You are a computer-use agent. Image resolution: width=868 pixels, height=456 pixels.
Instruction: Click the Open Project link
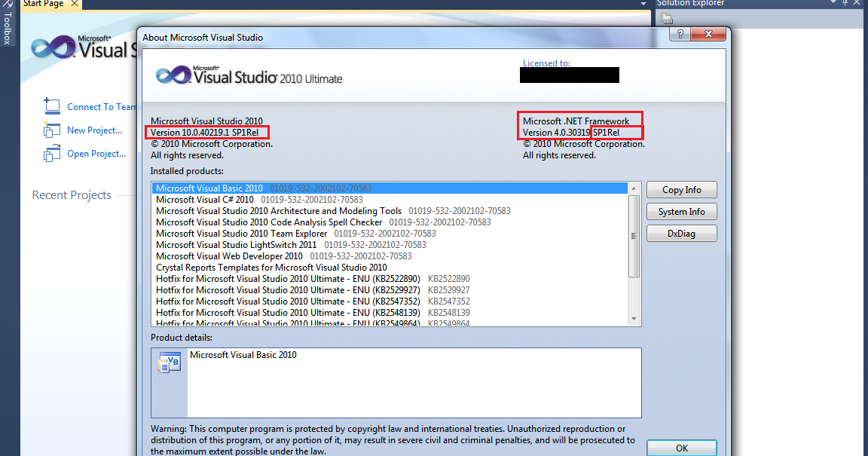(x=96, y=154)
